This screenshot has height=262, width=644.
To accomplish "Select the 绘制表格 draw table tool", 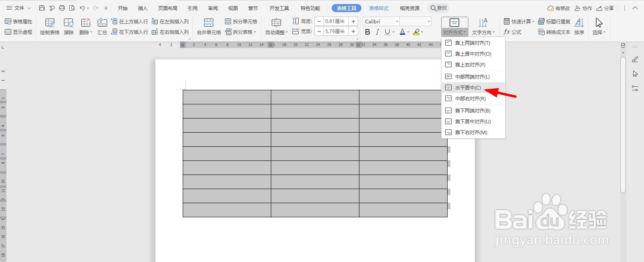I will point(50,27).
